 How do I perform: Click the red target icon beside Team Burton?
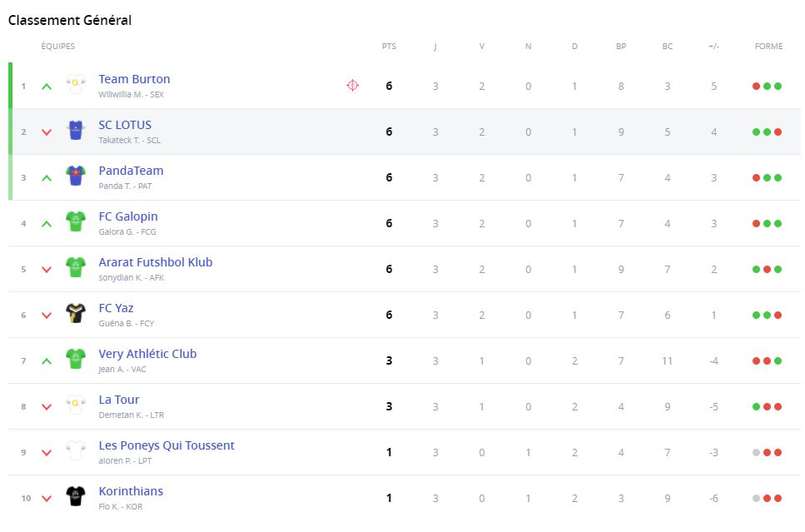[x=352, y=85]
